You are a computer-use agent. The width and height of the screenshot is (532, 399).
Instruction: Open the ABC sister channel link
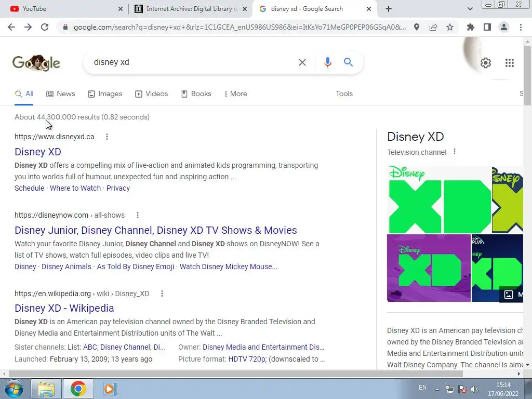[x=90, y=347]
